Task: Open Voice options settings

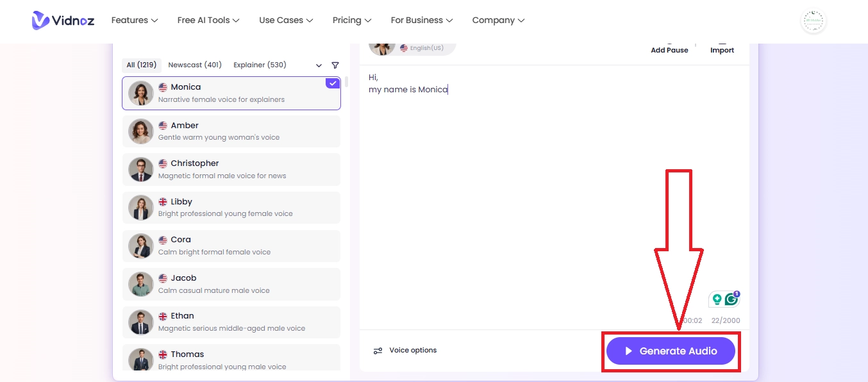Action: point(405,351)
